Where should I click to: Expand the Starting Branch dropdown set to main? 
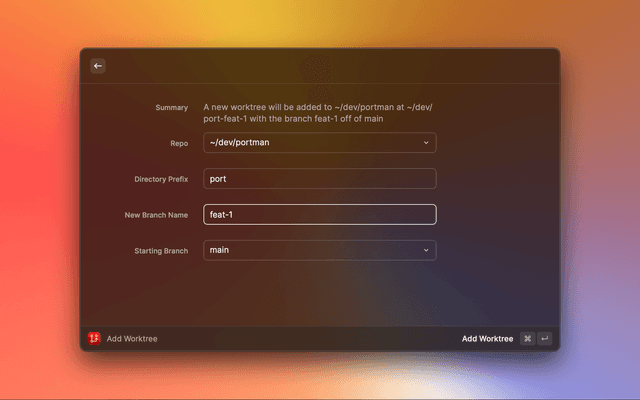pos(319,250)
